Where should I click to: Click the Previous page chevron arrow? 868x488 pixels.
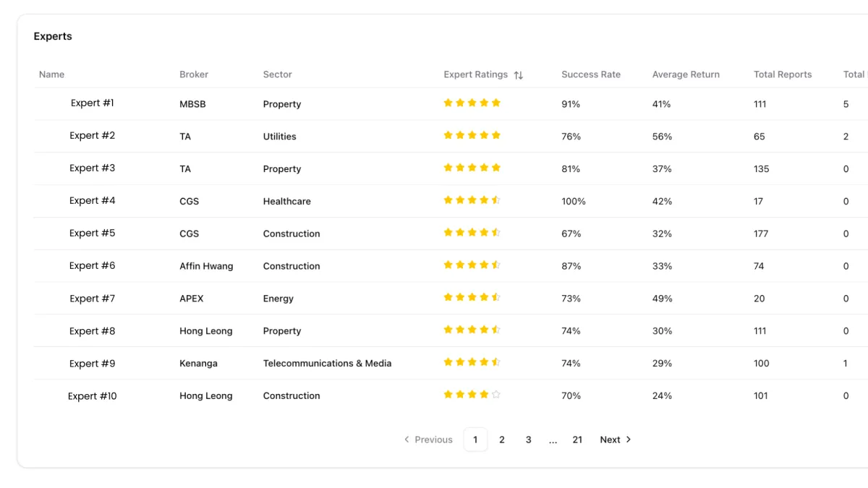pos(407,440)
